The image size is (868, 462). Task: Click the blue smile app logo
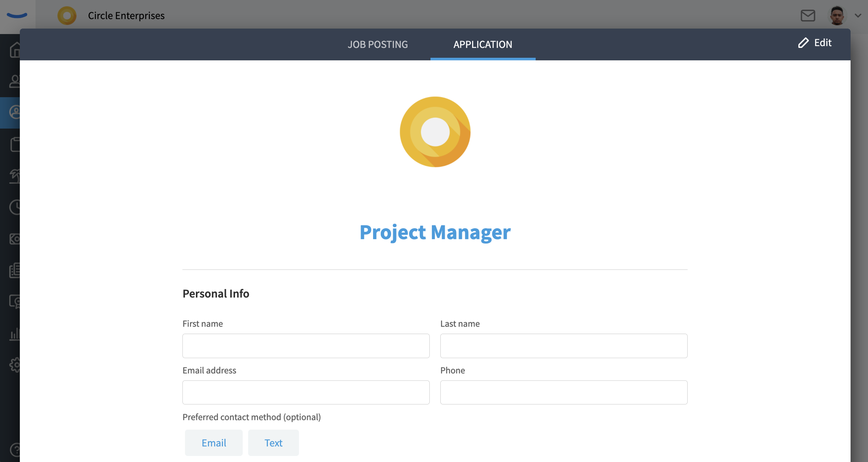pos(17,15)
